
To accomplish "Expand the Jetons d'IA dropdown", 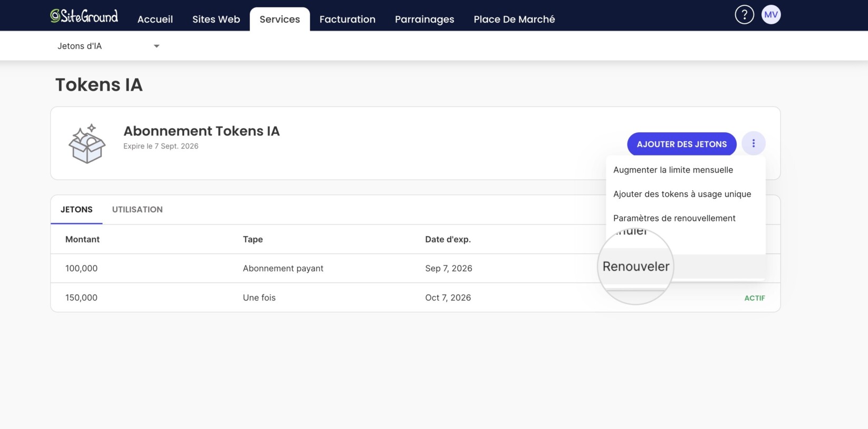I will click(x=108, y=46).
